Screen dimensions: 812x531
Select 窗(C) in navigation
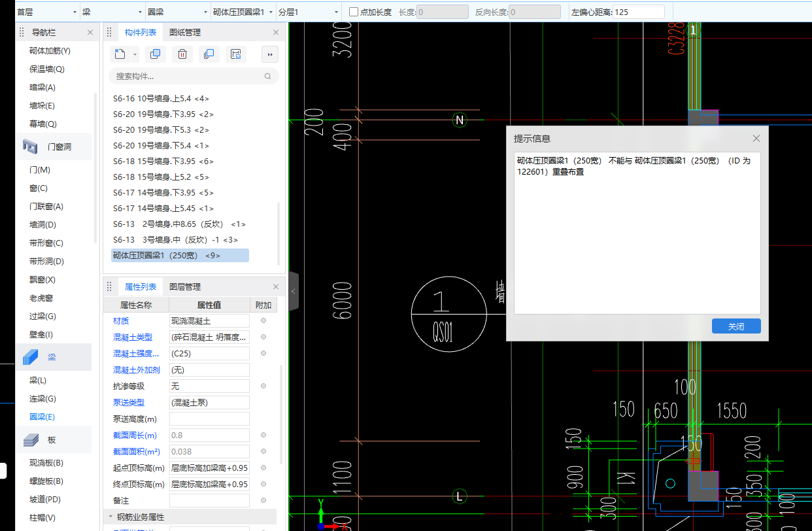click(39, 188)
